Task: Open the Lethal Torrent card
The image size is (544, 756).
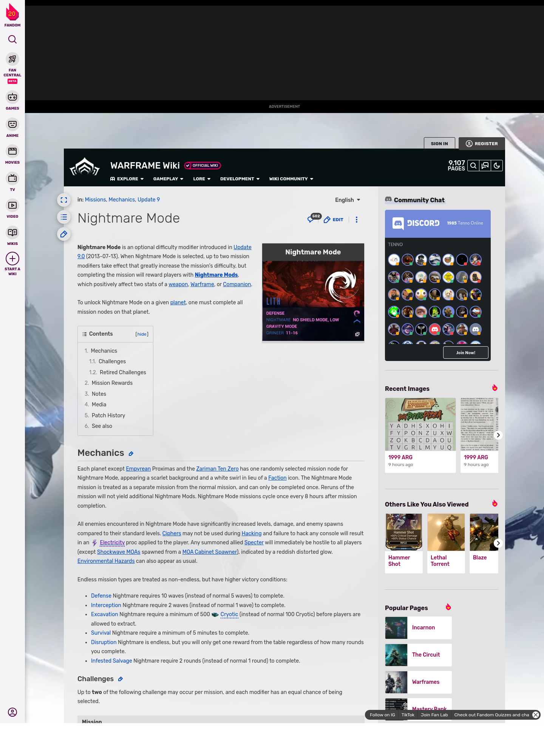Action: coord(446,543)
